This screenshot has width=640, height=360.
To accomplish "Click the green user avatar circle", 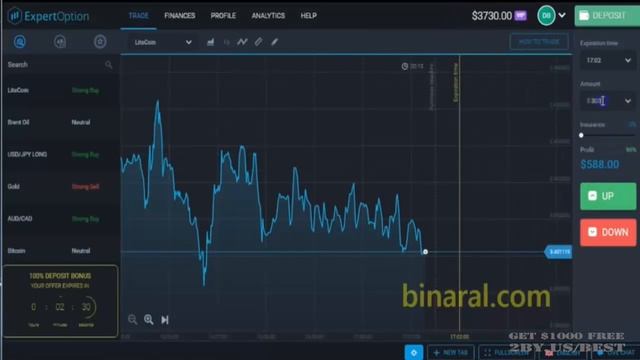I will (x=546, y=16).
